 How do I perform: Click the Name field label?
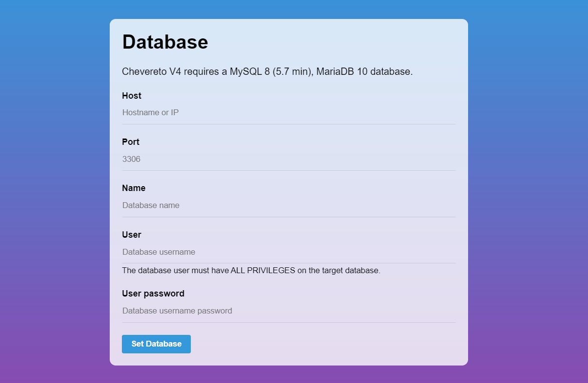pyautogui.click(x=134, y=188)
